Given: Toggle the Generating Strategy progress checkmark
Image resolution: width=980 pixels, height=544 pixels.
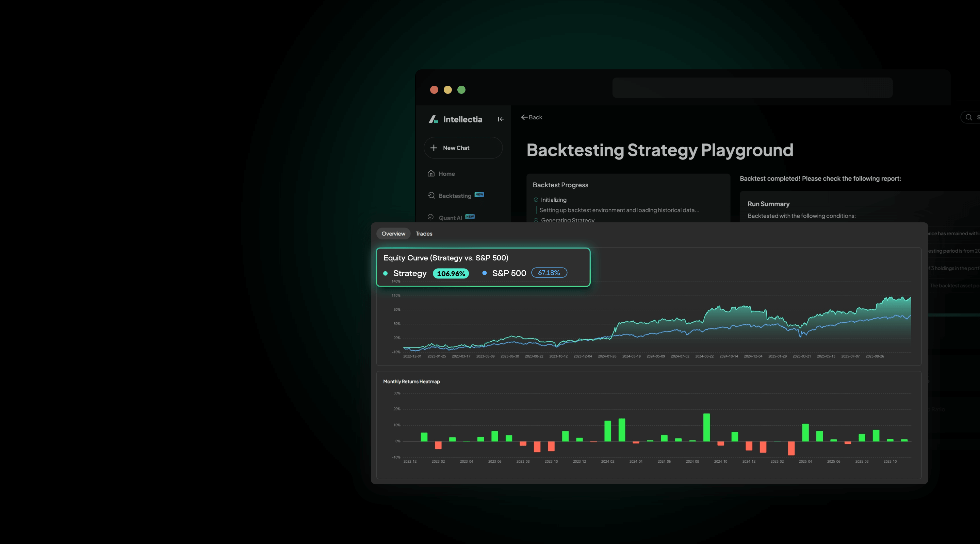Looking at the screenshot, I should 535,220.
